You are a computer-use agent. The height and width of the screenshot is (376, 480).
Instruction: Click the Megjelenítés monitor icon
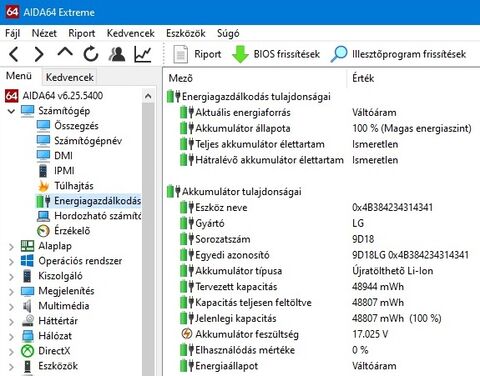[27, 291]
